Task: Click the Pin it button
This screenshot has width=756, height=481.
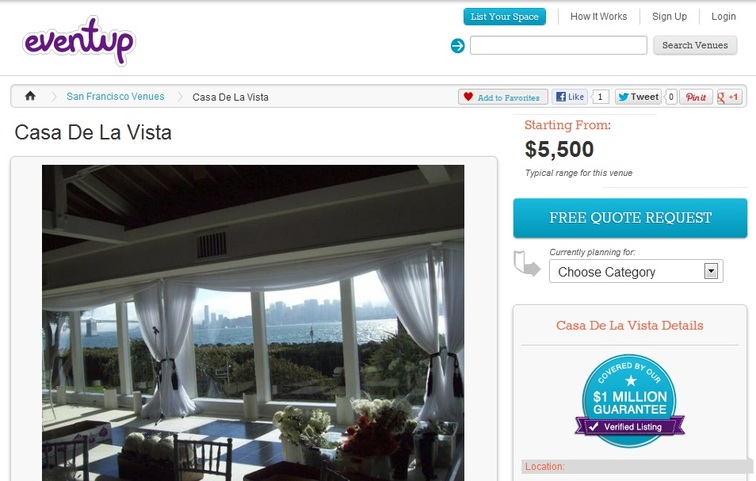Action: pyautogui.click(x=696, y=97)
